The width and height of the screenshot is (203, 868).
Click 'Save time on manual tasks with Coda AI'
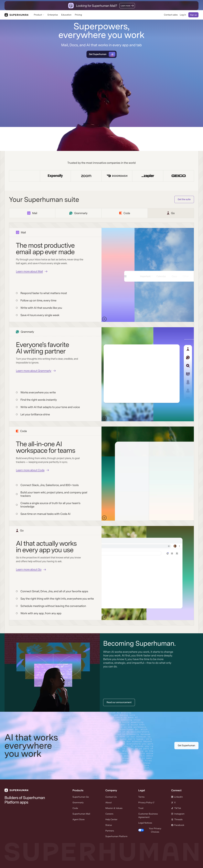coord(45,514)
